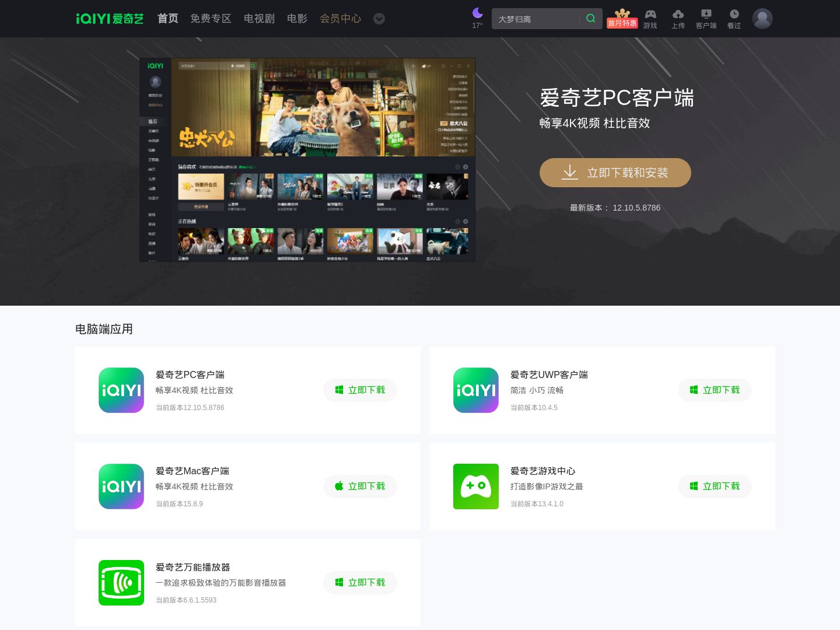840x630 pixels.
Task: Switch to the 电影 tab
Action: (297, 19)
